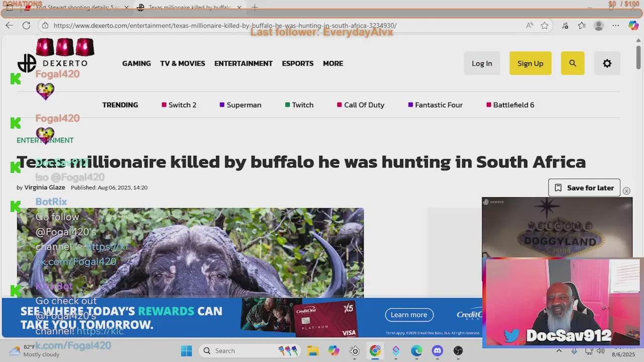Viewport: 644px width, 362px height.
Task: Open OBS Studio in taskbar
Action: pos(458,351)
